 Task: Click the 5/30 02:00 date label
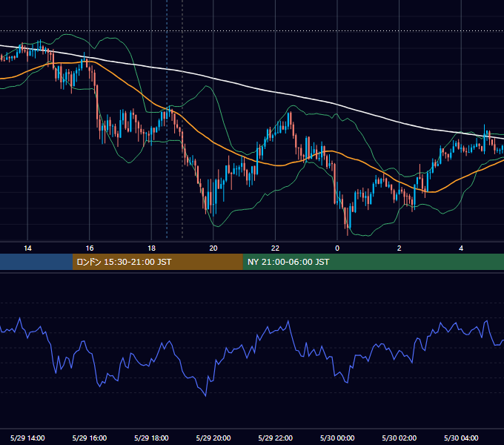click(399, 438)
